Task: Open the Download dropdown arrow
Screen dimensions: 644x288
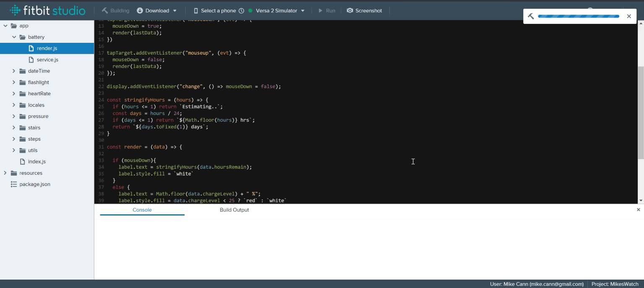Action: point(175,10)
